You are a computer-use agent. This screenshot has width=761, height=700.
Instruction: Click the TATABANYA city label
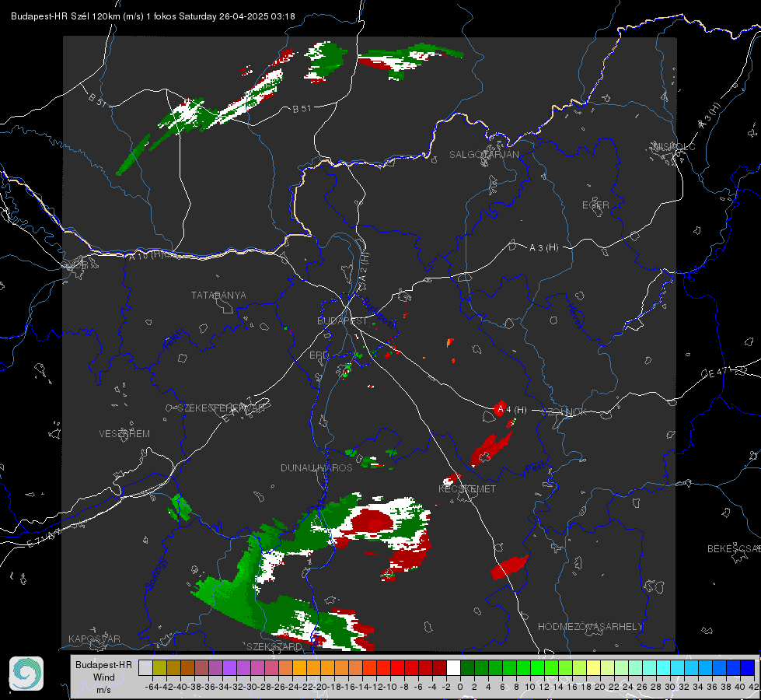[x=218, y=296]
